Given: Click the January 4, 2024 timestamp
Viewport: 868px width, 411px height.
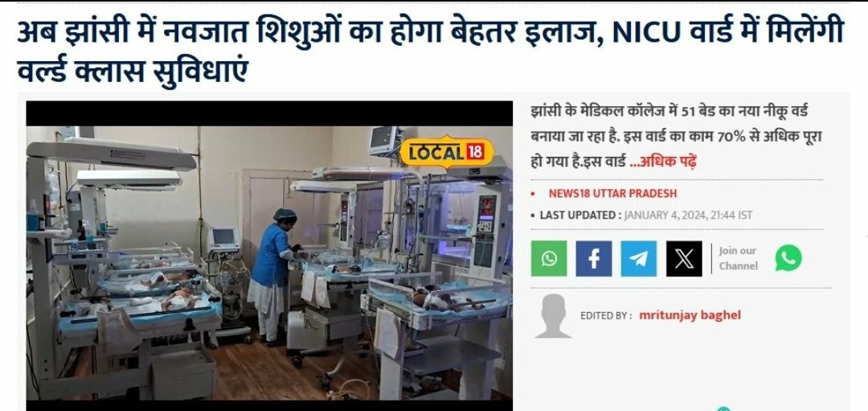Looking at the screenshot, I should (688, 215).
